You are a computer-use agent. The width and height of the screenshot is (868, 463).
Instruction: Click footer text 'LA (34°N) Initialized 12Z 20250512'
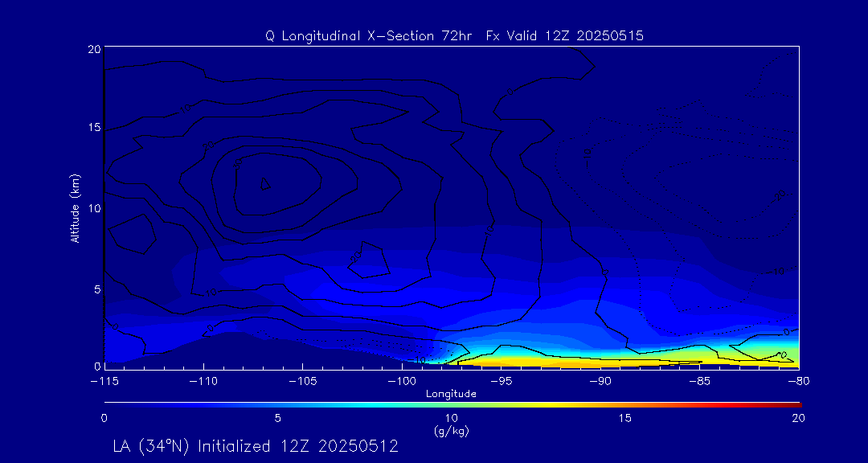click(x=256, y=446)
